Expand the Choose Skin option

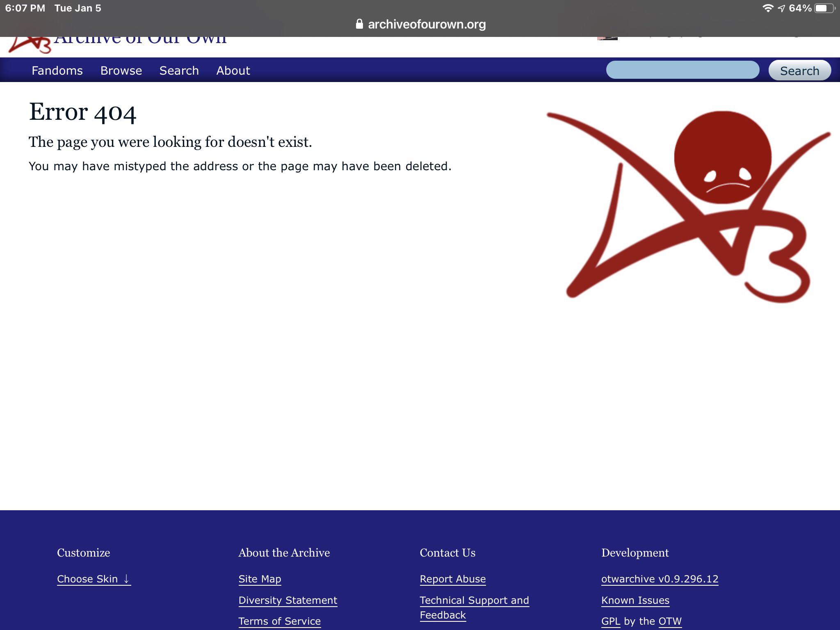click(x=94, y=579)
